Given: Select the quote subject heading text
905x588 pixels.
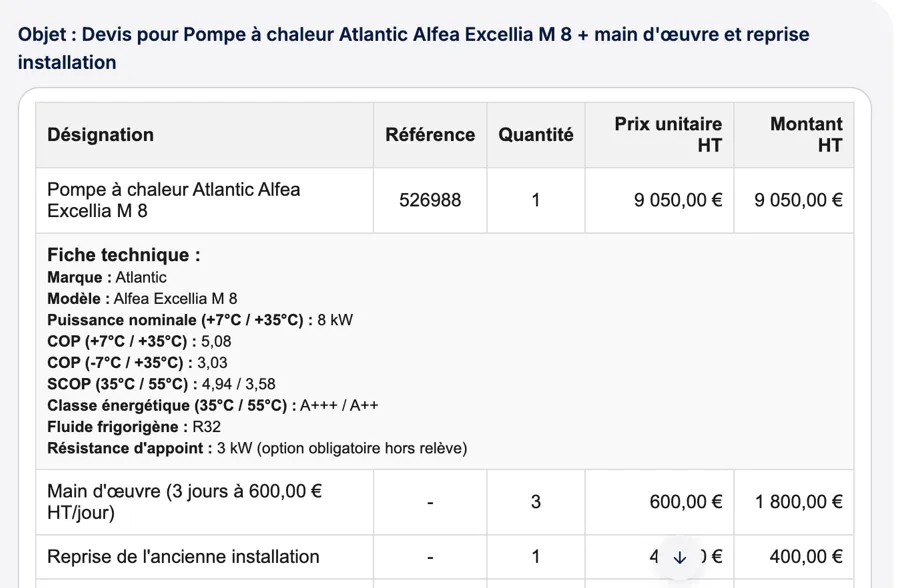Looking at the screenshot, I should click(413, 48).
